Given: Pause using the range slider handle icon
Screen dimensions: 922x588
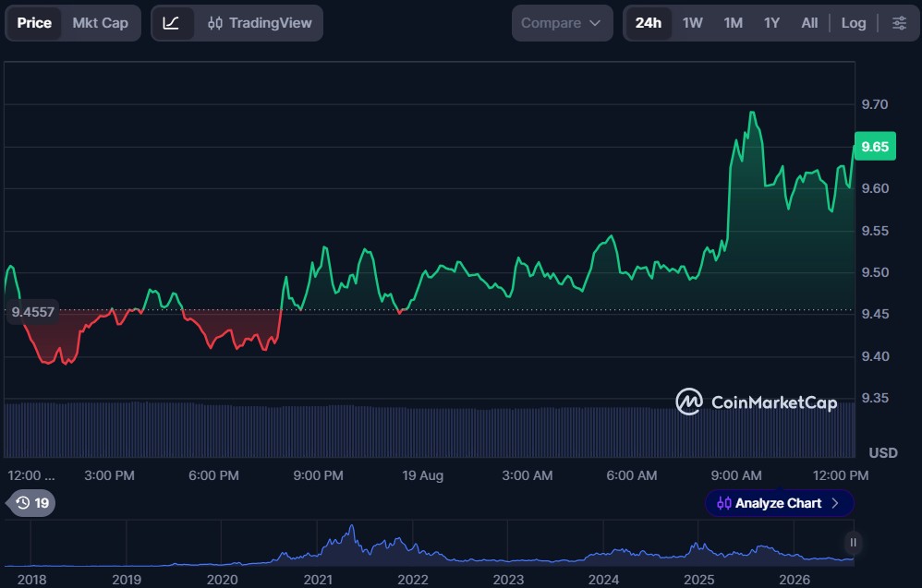Looking at the screenshot, I should click(853, 543).
